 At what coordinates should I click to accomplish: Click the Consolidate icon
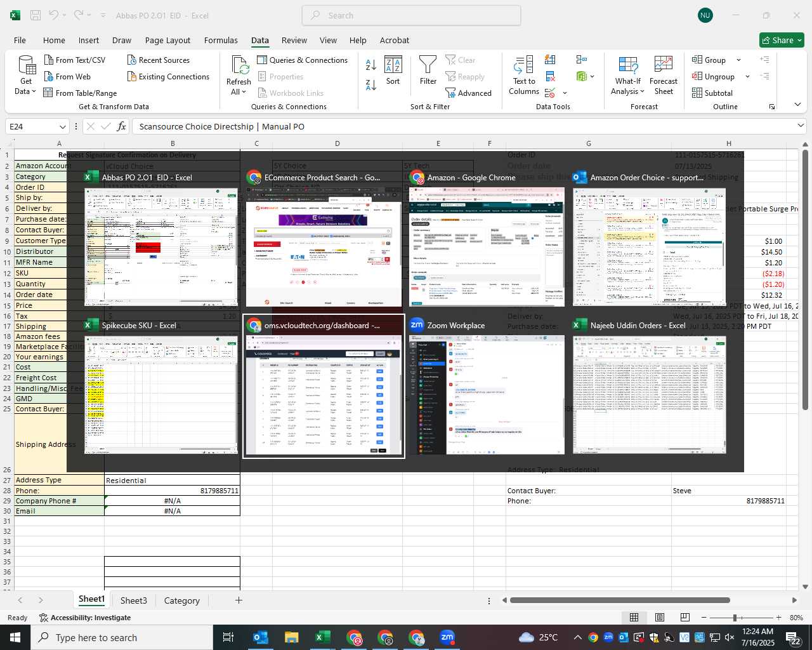pyautogui.click(x=582, y=60)
